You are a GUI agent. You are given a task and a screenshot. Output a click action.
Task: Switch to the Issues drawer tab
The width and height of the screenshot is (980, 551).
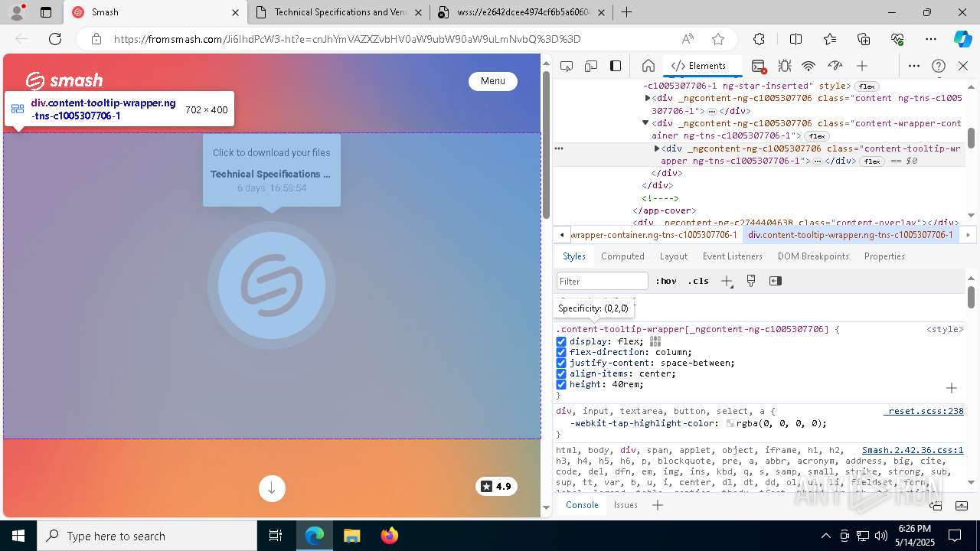click(x=626, y=505)
